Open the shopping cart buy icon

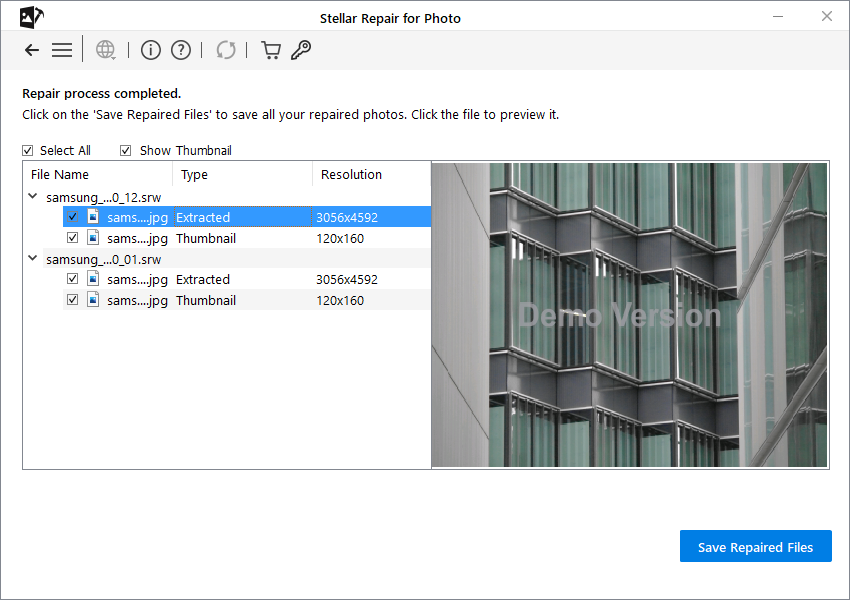[270, 50]
